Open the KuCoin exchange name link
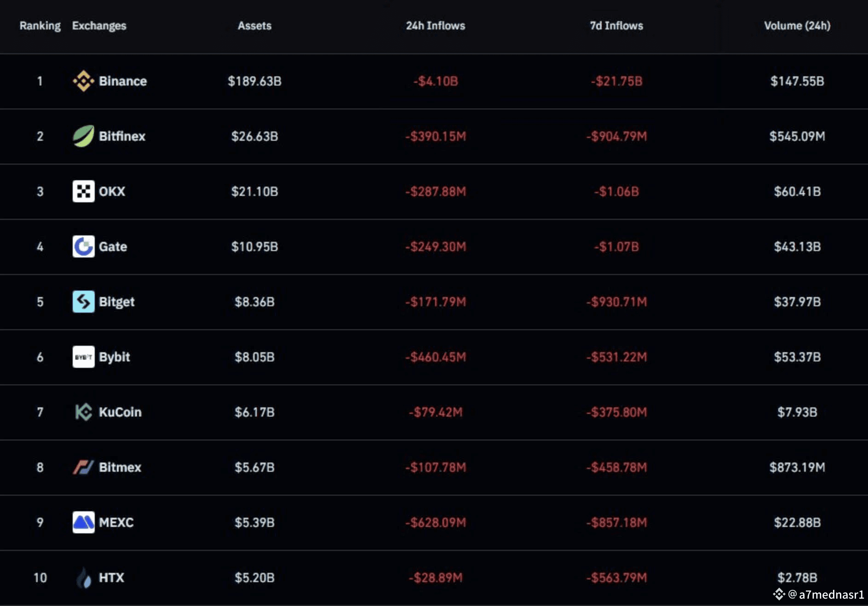868x606 pixels. (120, 412)
